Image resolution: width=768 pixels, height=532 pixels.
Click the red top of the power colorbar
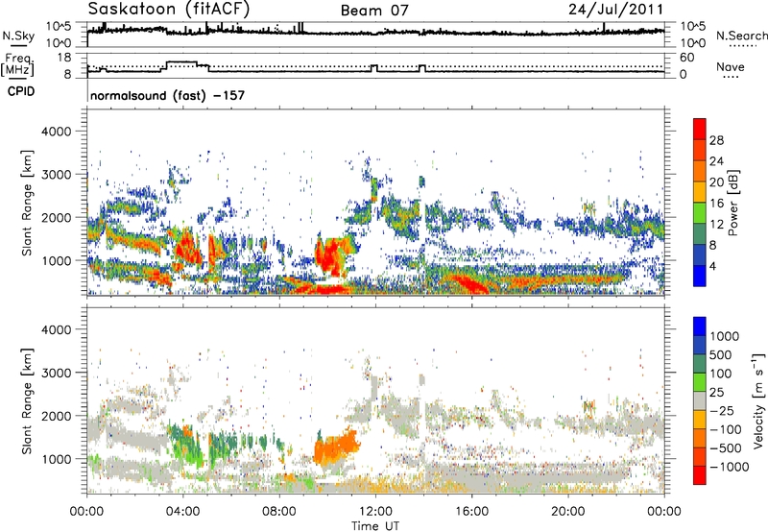700,129
